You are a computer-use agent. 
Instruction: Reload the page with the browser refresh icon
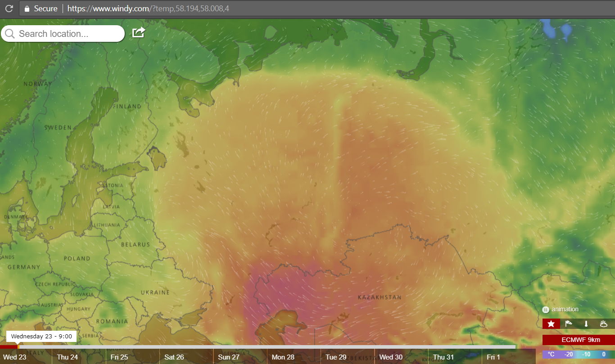pos(9,9)
